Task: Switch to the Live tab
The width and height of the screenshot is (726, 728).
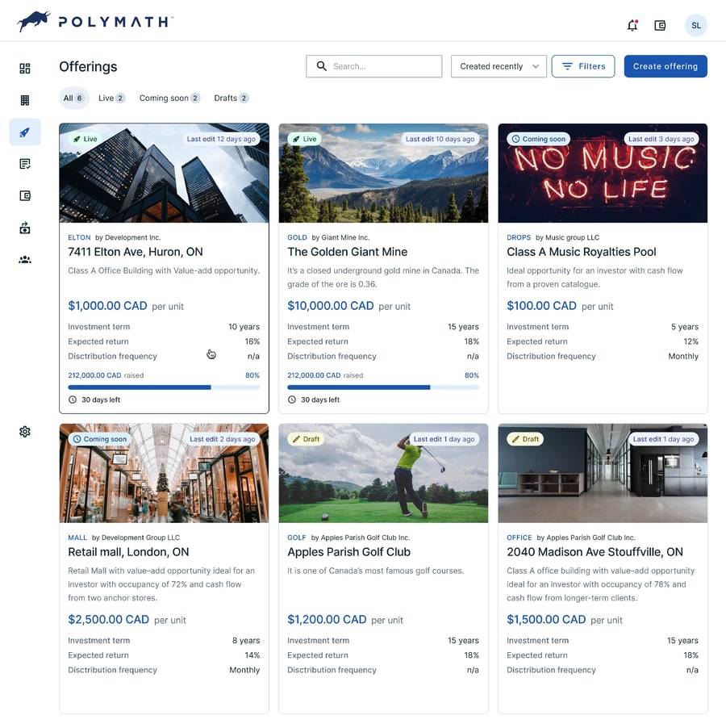Action: pos(111,98)
